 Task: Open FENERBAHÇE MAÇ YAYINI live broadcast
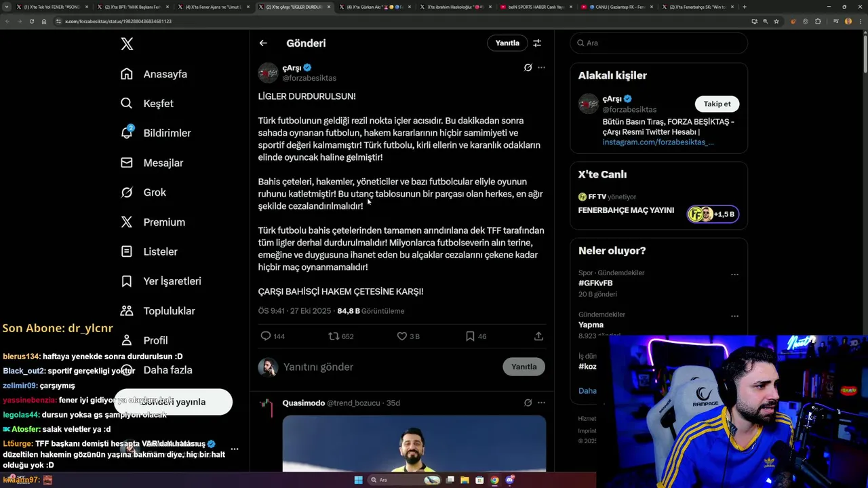tap(626, 210)
